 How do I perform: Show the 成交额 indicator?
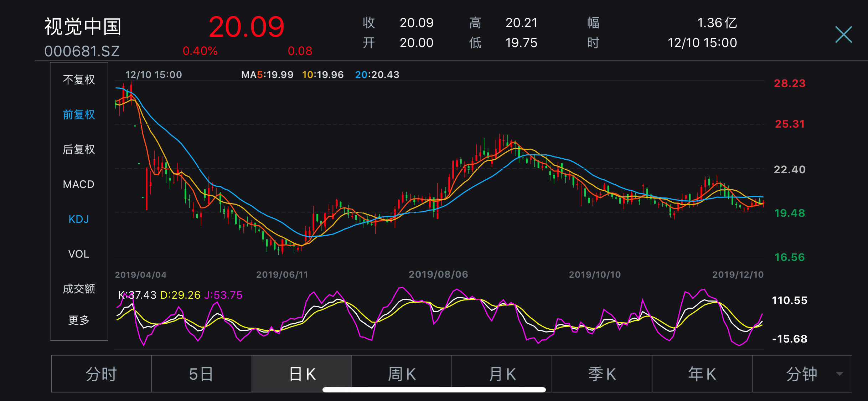[x=79, y=289]
